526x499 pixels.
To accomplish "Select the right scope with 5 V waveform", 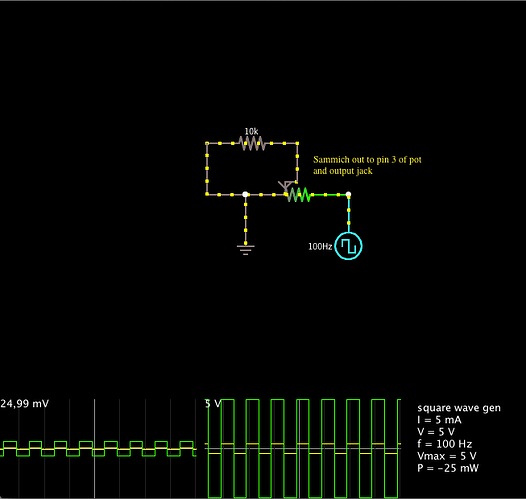I will point(303,448).
